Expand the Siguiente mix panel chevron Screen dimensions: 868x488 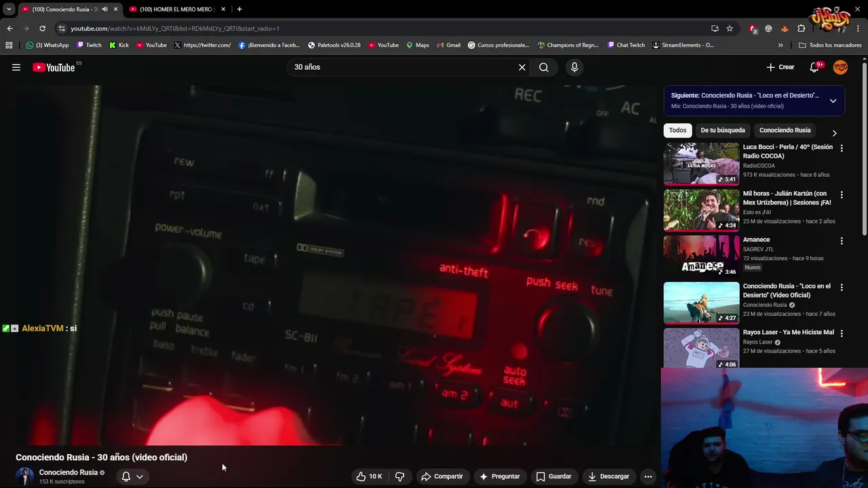[833, 100]
